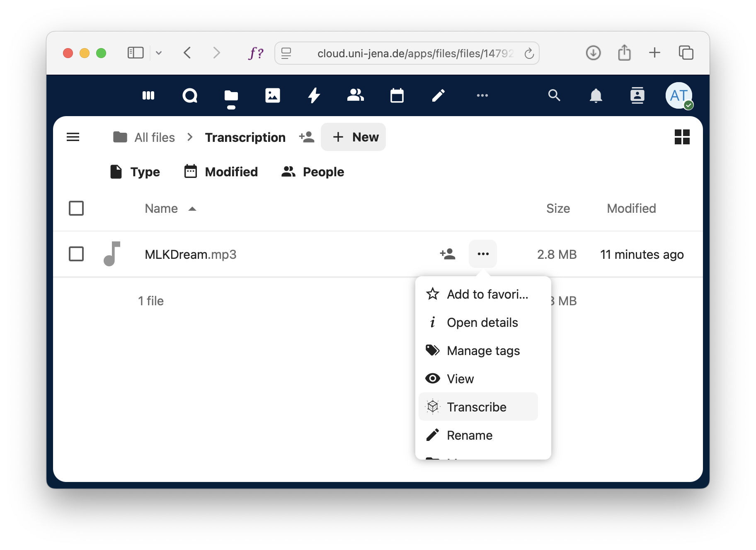Screen dimensions: 756x550
Task: Expand the Type filter dropdown
Action: [135, 172]
